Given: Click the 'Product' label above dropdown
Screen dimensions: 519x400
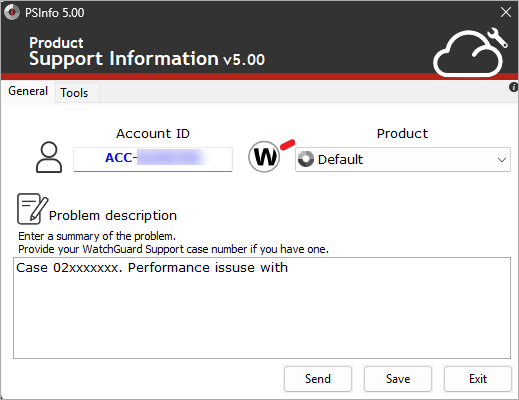Looking at the screenshot, I should [x=402, y=134].
